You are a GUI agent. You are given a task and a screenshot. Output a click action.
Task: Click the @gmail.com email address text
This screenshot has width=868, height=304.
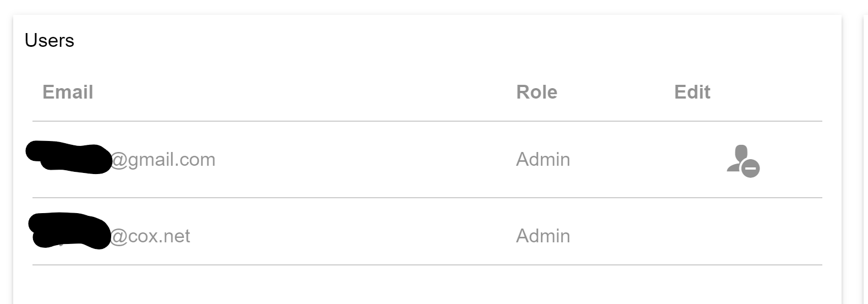(163, 160)
